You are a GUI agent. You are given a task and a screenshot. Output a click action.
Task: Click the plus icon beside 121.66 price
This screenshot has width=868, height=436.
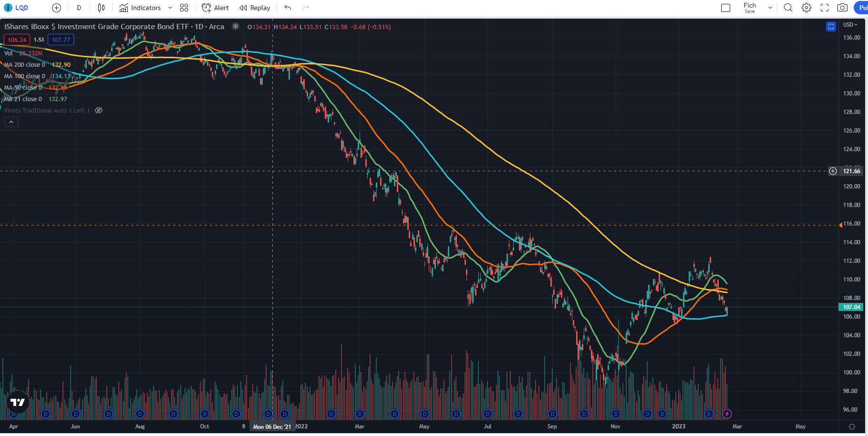pos(833,171)
